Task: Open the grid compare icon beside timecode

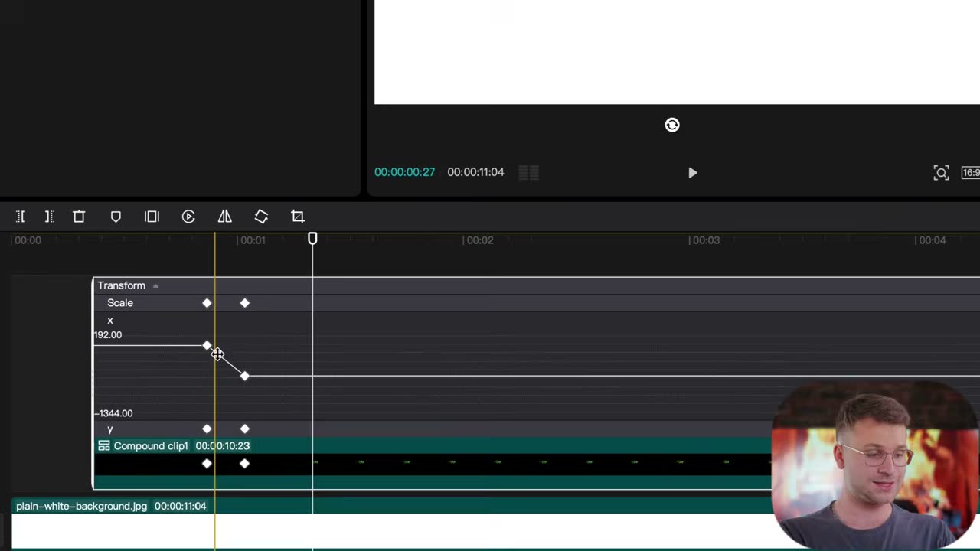Action: [528, 173]
